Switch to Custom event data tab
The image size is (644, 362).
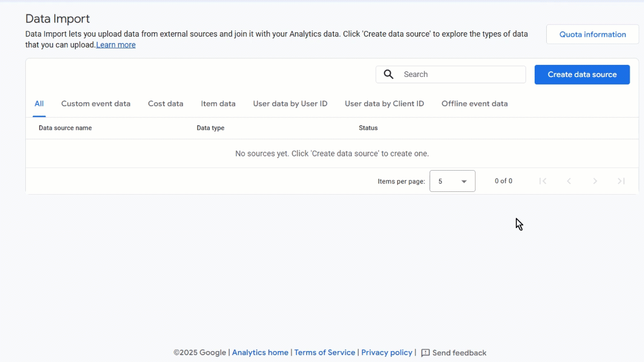pyautogui.click(x=95, y=104)
